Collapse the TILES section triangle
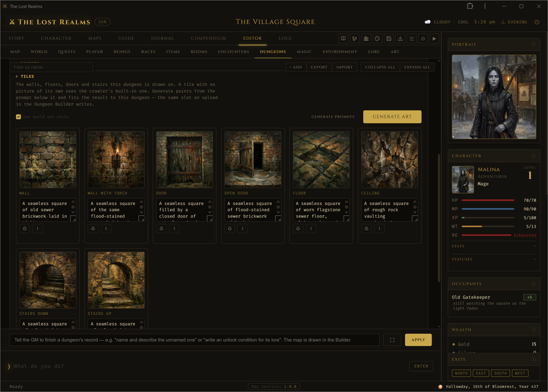Screen dimensions: 548x392 click(x=17, y=76)
